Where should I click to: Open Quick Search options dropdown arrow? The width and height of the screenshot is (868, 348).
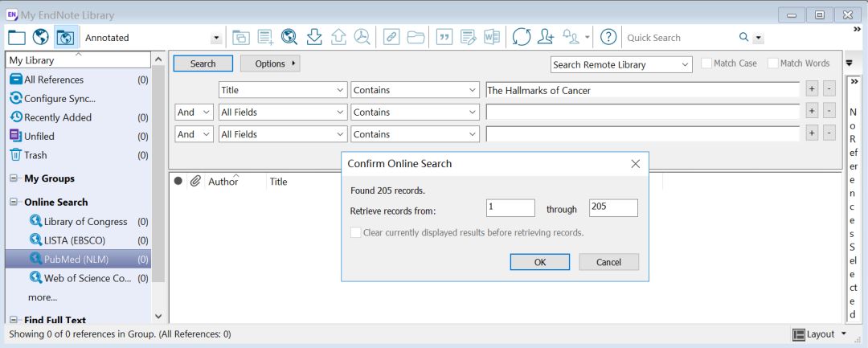(759, 38)
